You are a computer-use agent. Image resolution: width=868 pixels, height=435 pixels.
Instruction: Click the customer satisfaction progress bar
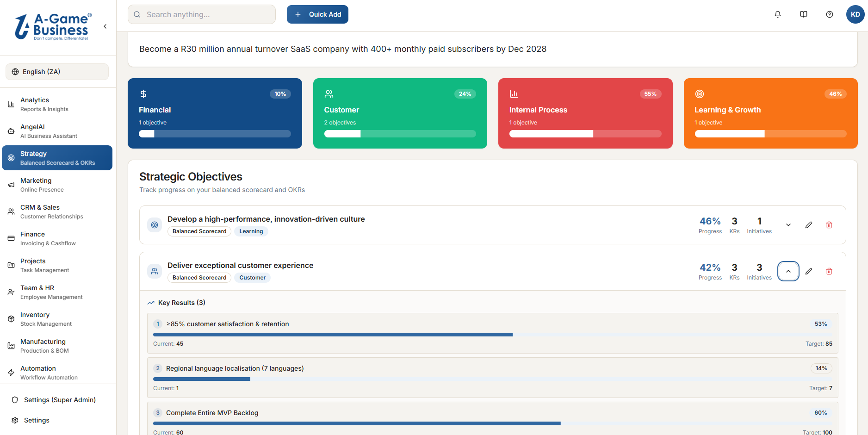pyautogui.click(x=492, y=335)
